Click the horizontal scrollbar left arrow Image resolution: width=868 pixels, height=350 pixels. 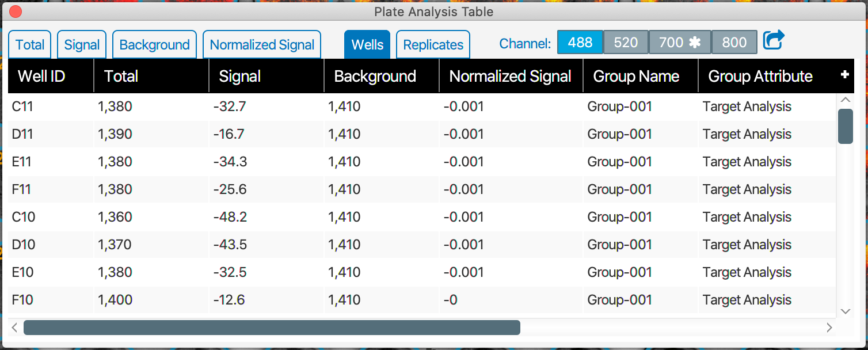[15, 328]
